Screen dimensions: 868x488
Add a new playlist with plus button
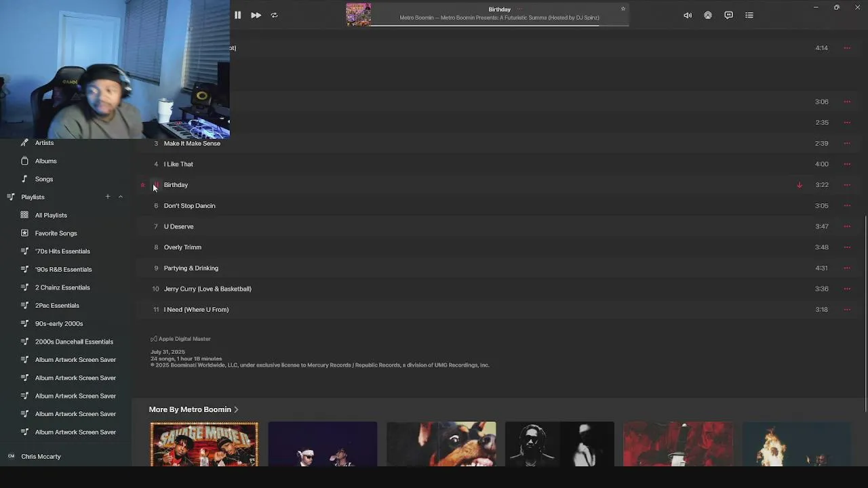[x=107, y=197]
